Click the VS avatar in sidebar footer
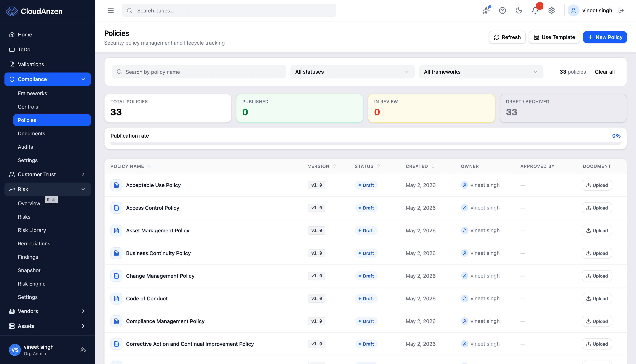 tap(15, 350)
